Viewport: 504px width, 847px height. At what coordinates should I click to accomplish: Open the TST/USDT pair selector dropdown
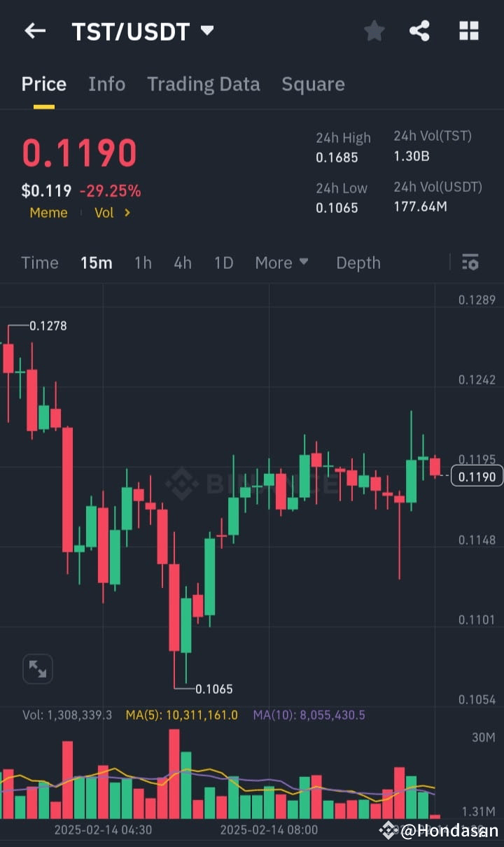point(206,30)
